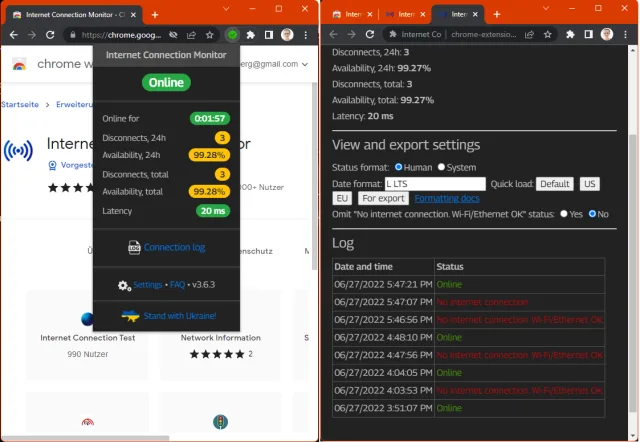The width and height of the screenshot is (640, 442).
Task: Click the Default quick load button
Action: pyautogui.click(x=555, y=184)
